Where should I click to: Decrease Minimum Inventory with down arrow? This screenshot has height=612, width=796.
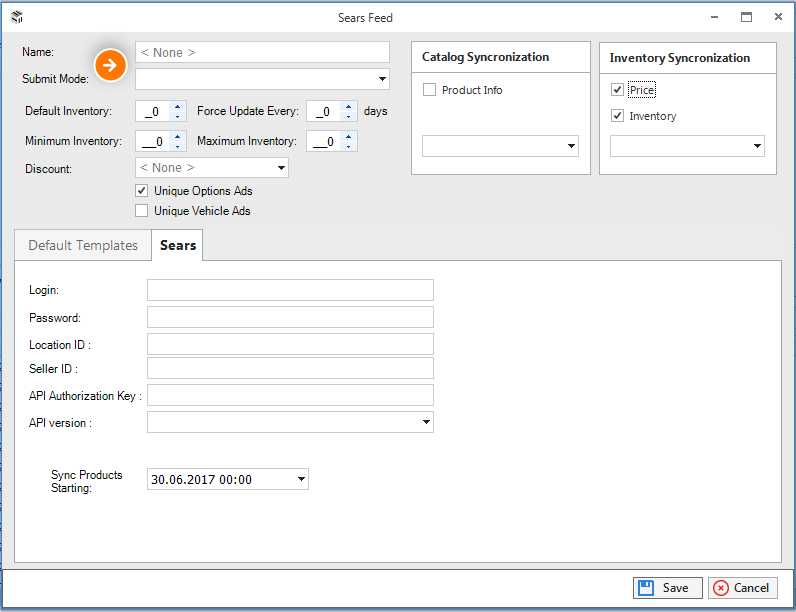[x=177, y=147]
